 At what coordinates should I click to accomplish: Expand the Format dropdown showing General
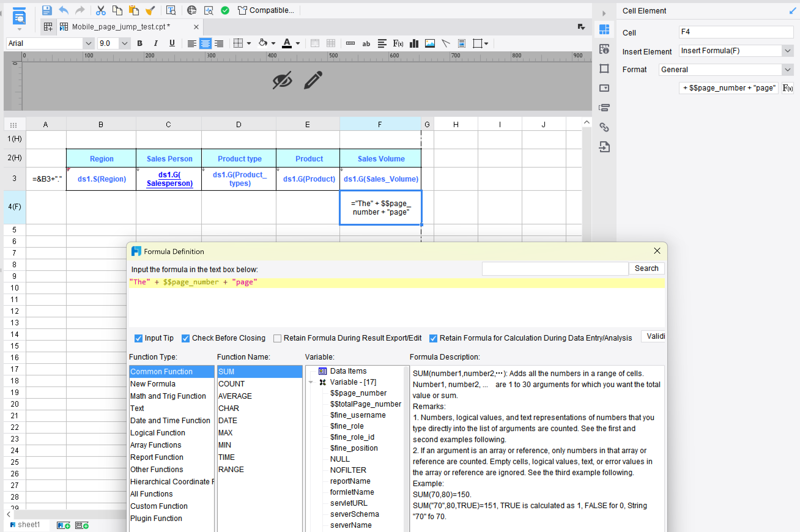tap(788, 69)
